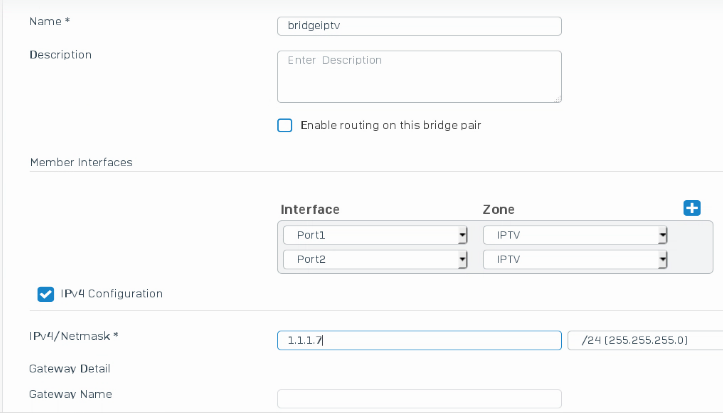
Task: Open the Port1 interface dropdown
Action: 375,235
